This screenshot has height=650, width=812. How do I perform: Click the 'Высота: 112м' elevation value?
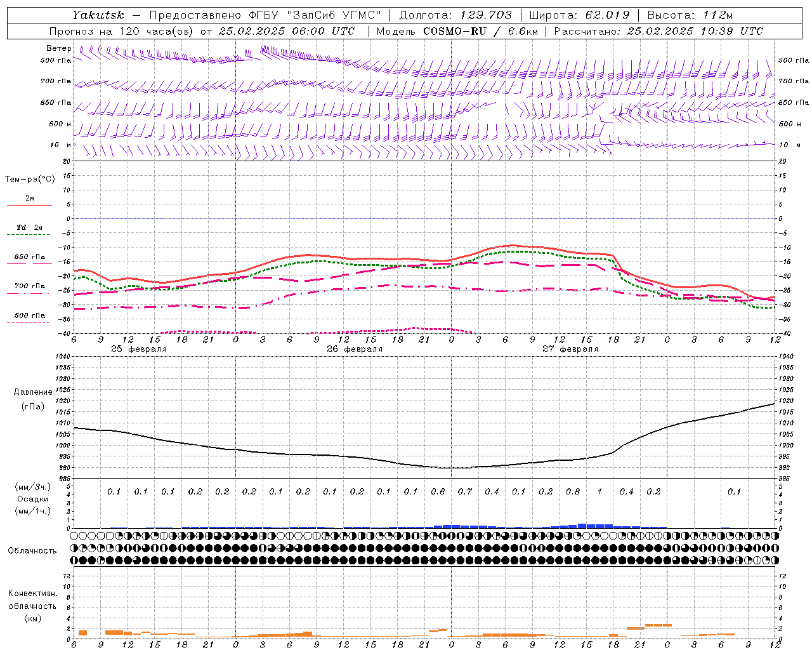tap(690, 15)
